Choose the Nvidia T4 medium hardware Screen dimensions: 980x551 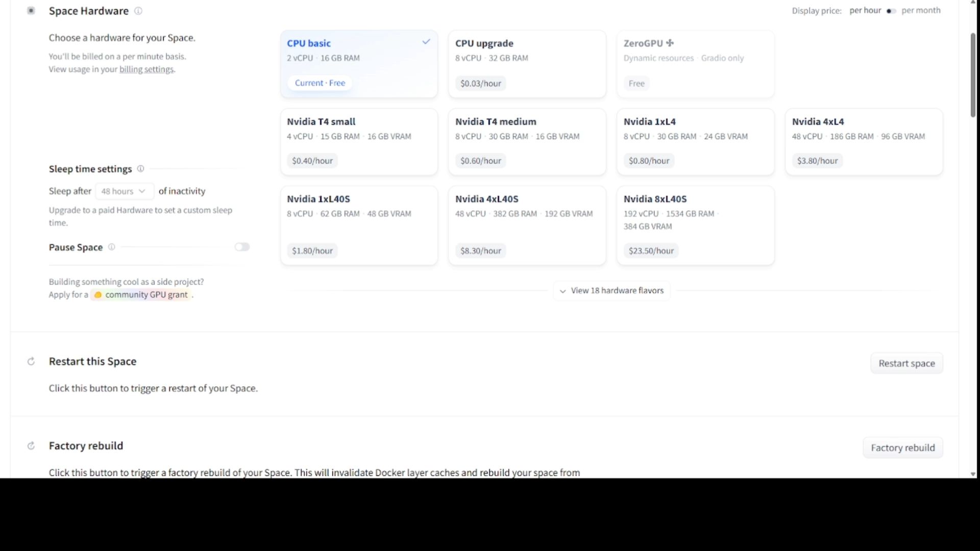[527, 142]
